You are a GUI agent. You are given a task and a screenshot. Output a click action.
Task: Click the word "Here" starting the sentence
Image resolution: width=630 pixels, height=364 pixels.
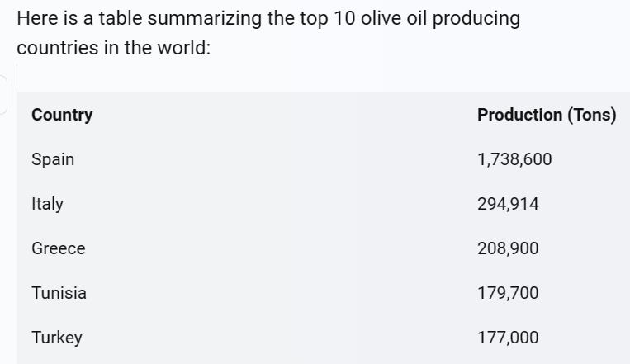click(x=36, y=19)
